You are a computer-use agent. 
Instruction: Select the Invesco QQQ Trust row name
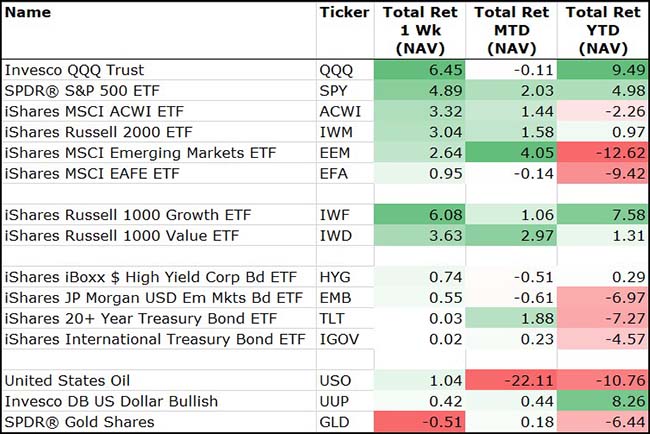tap(75, 71)
